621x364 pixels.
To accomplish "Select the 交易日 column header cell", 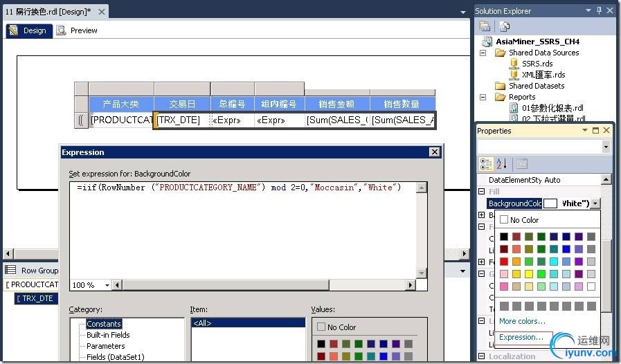I will pyautogui.click(x=182, y=104).
